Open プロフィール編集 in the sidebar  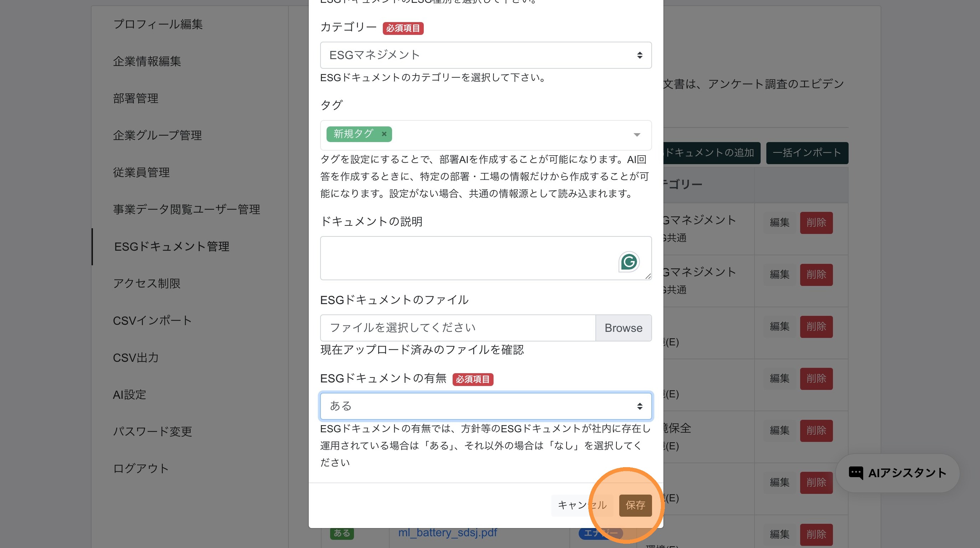pos(158,24)
